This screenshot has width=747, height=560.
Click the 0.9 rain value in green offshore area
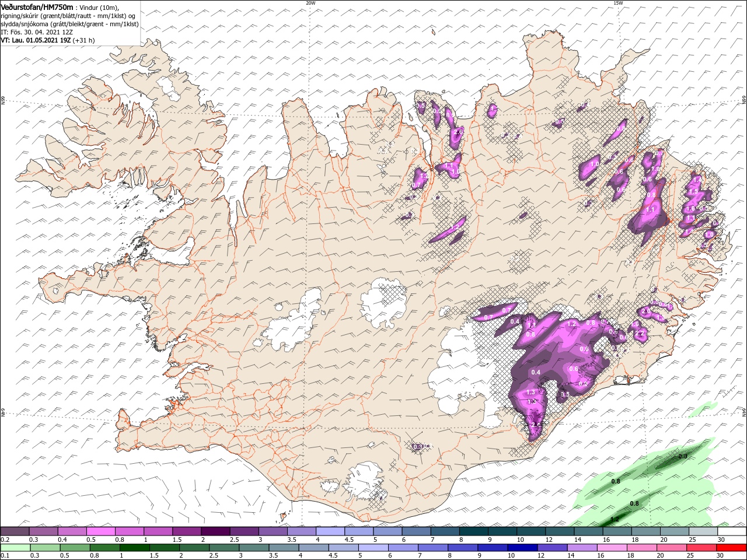pyautogui.click(x=683, y=456)
